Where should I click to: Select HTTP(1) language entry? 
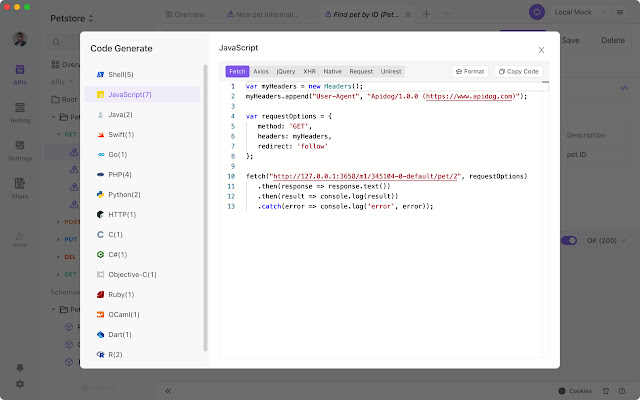click(142, 214)
